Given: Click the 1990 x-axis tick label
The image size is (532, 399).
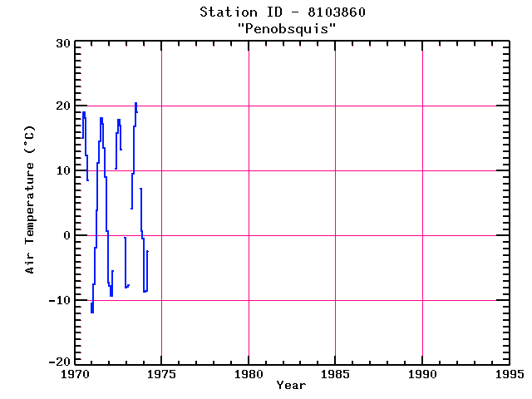Looking at the screenshot, I should click(x=422, y=375).
